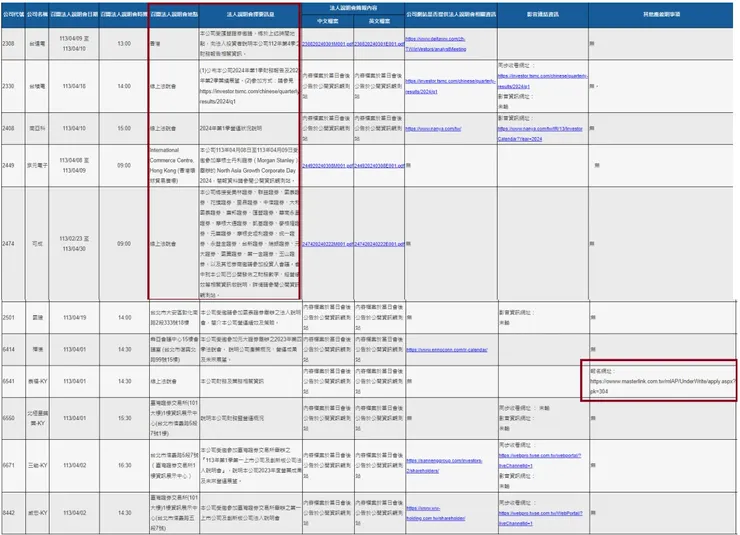Click meeting time 14:30 in row 6414
Screen dimensions: 740x535
point(125,350)
